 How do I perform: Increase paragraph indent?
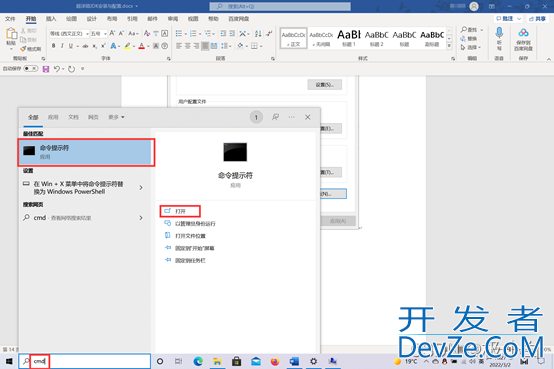232,33
